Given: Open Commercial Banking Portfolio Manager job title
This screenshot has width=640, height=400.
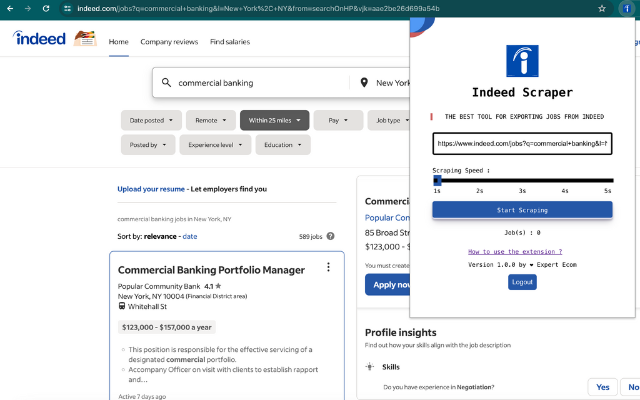Looking at the screenshot, I should pyautogui.click(x=211, y=270).
